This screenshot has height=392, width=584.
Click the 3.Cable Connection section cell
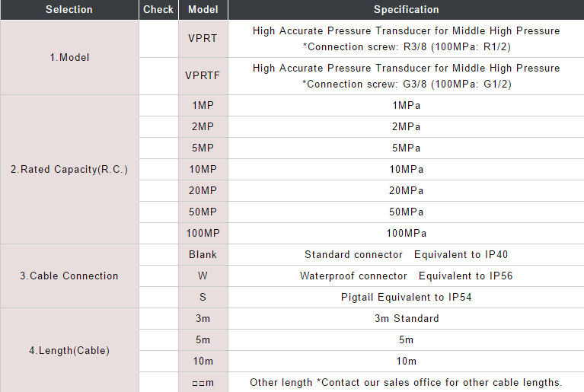69,276
